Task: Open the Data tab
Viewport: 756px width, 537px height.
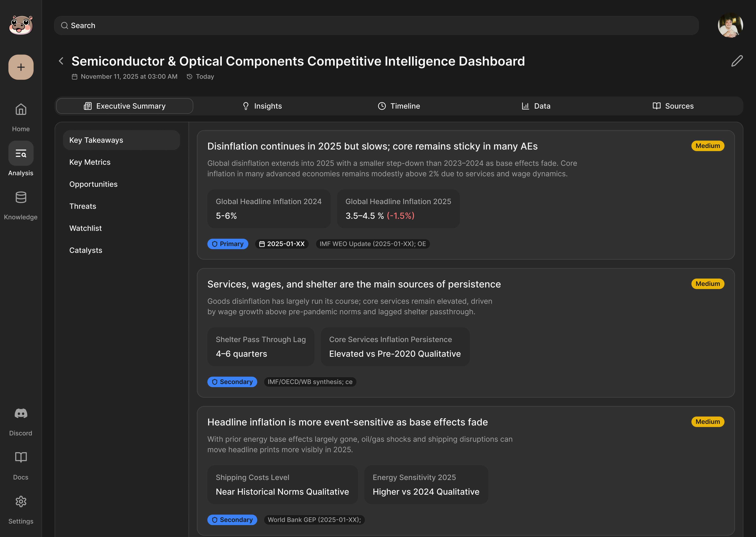Action: pyautogui.click(x=536, y=106)
